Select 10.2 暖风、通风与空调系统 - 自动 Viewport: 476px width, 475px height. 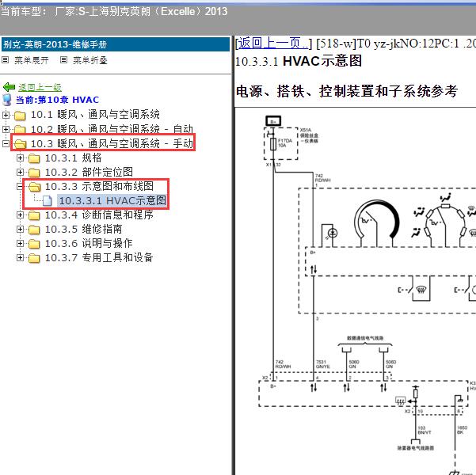tap(112, 129)
